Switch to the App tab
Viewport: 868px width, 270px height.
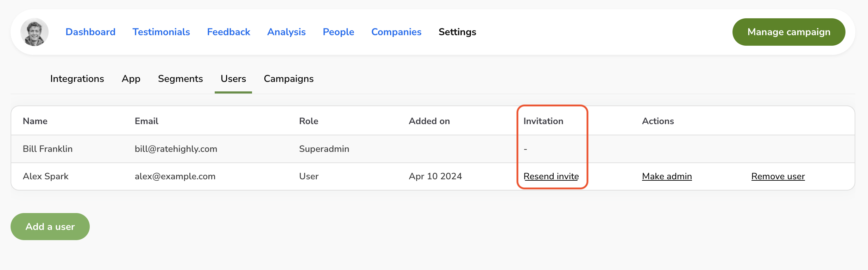pyautogui.click(x=131, y=79)
